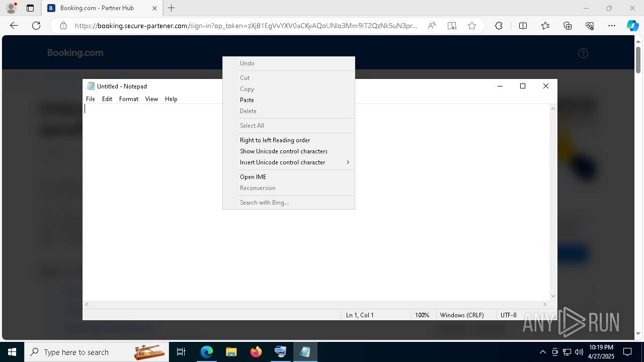Open the notification center icon
The width and height of the screenshot is (644, 362).
click(627, 352)
